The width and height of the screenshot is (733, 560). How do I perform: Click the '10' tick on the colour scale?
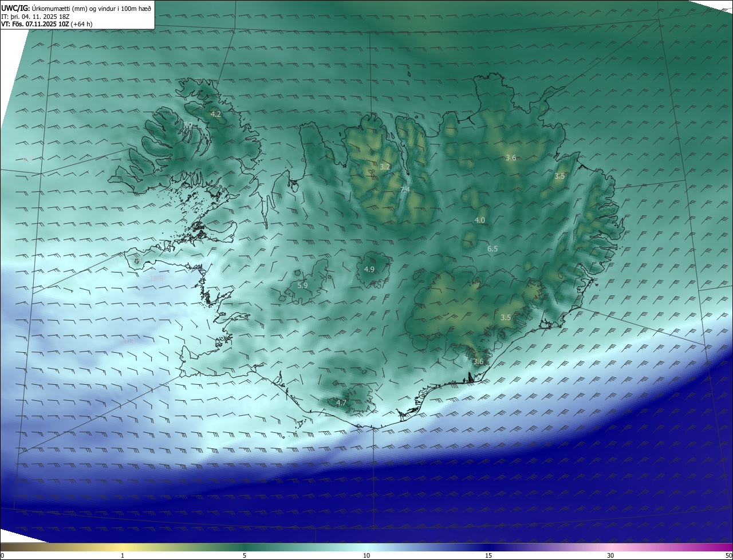coord(366,555)
